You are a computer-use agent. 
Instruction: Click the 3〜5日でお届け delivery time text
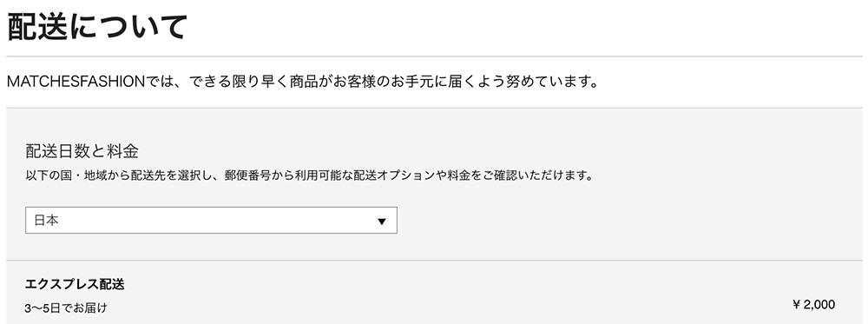pyautogui.click(x=66, y=307)
